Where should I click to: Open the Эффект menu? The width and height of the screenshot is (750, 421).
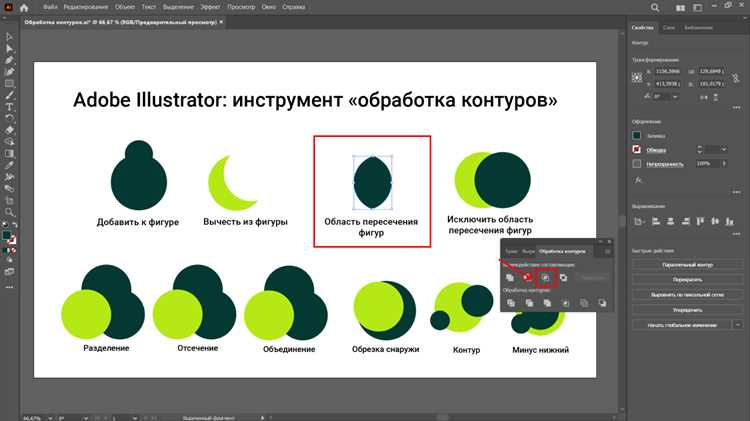click(210, 7)
